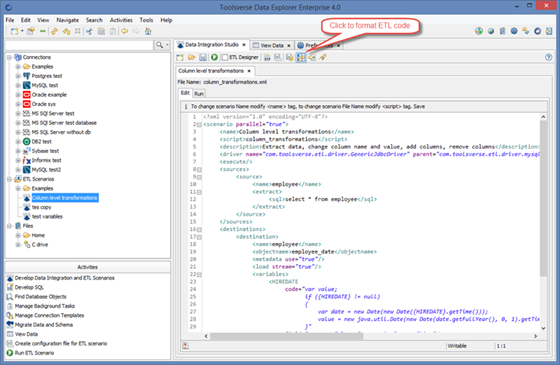
Task: Click the green minus remove icon
Action: click(x=43, y=31)
